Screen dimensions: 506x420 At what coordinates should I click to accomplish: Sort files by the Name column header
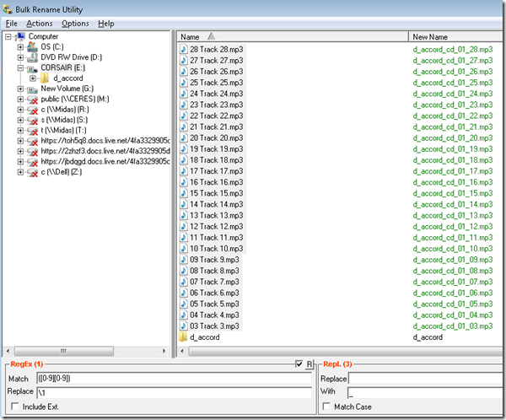tap(253, 37)
